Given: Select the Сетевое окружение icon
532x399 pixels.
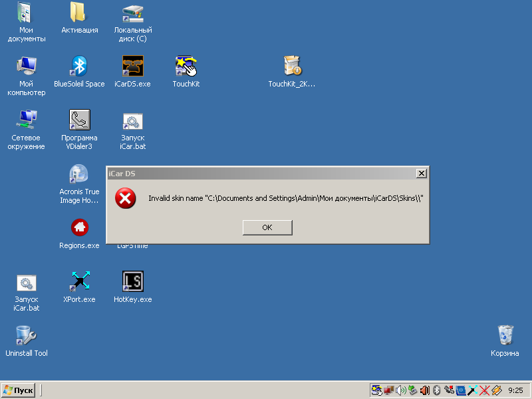Looking at the screenshot, I should 26,130.
